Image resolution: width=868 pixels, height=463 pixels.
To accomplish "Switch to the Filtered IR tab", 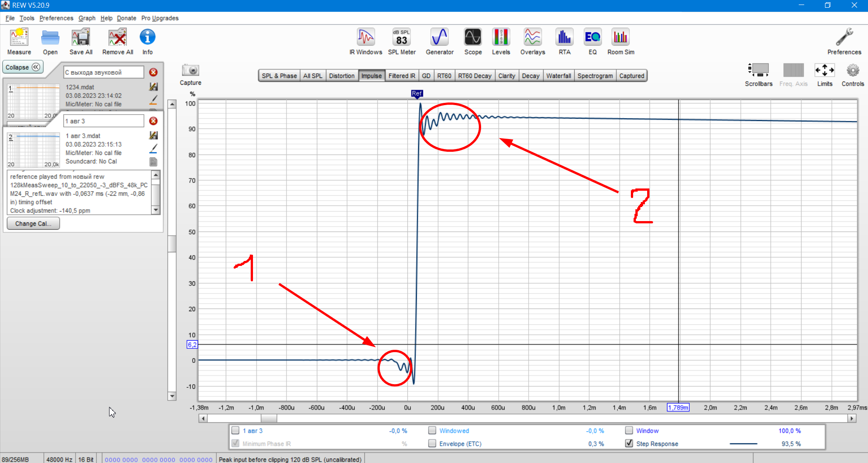I will tap(402, 76).
